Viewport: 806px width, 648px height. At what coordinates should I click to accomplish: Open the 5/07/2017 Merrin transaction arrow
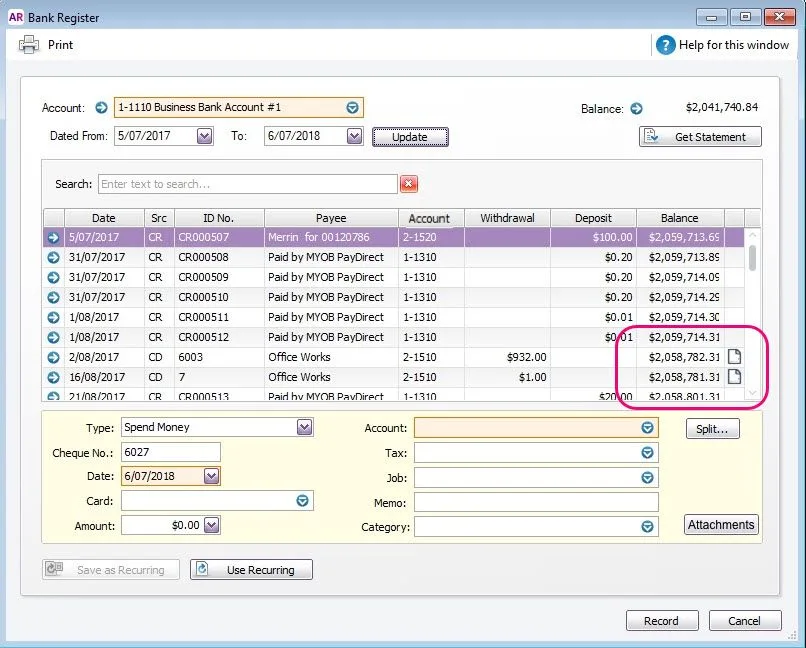point(53,238)
